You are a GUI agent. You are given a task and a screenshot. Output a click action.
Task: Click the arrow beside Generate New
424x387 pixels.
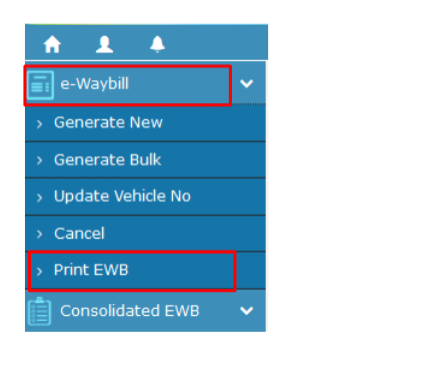click(x=40, y=124)
